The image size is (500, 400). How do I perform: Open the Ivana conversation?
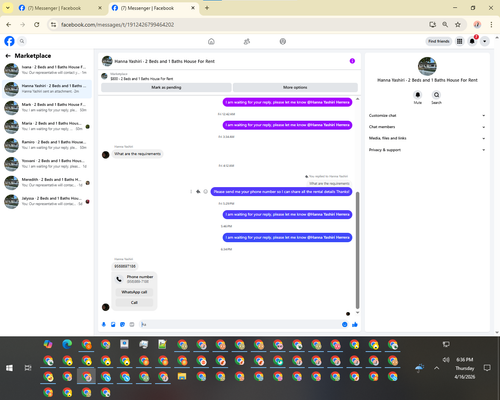pos(47,70)
